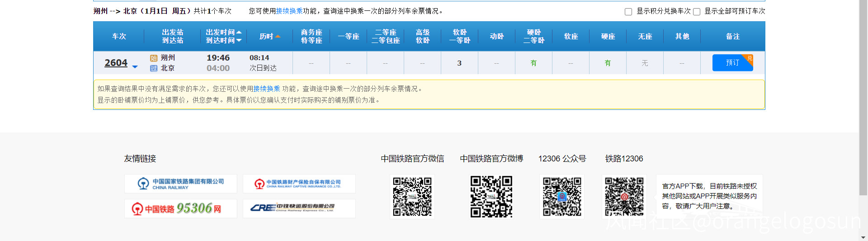Click the China Railway Captive Insurance logo
This screenshot has height=241, width=868.
299,184
